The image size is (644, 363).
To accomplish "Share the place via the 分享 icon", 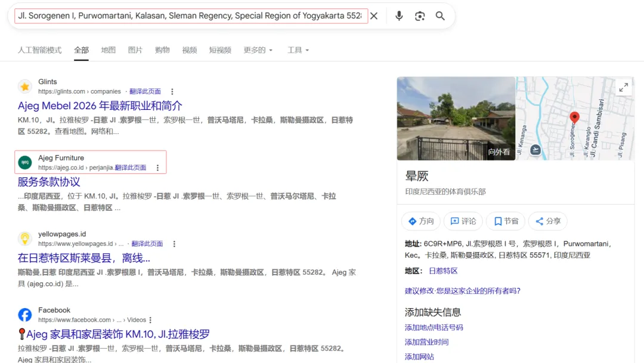I will click(547, 221).
